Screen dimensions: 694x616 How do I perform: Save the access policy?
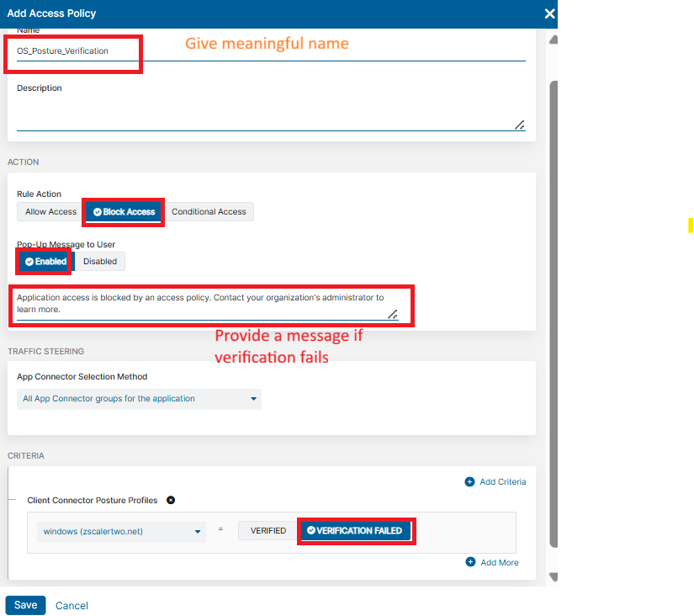[x=25, y=605]
